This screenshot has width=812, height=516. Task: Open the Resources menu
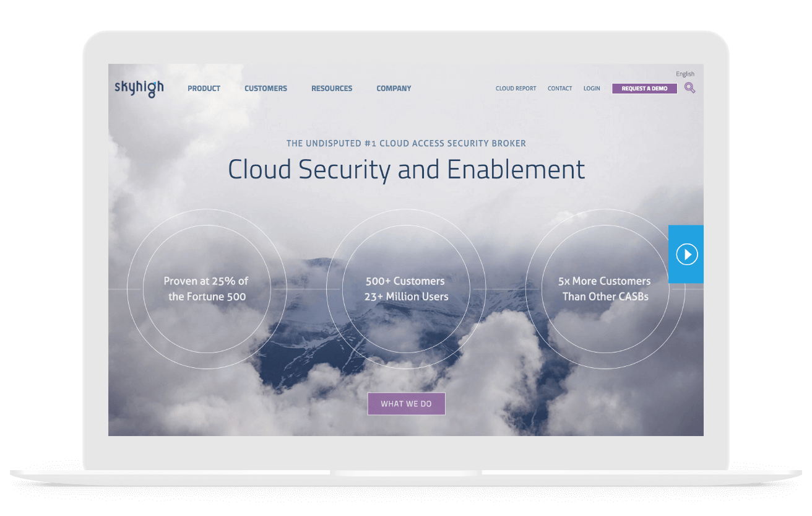point(332,89)
